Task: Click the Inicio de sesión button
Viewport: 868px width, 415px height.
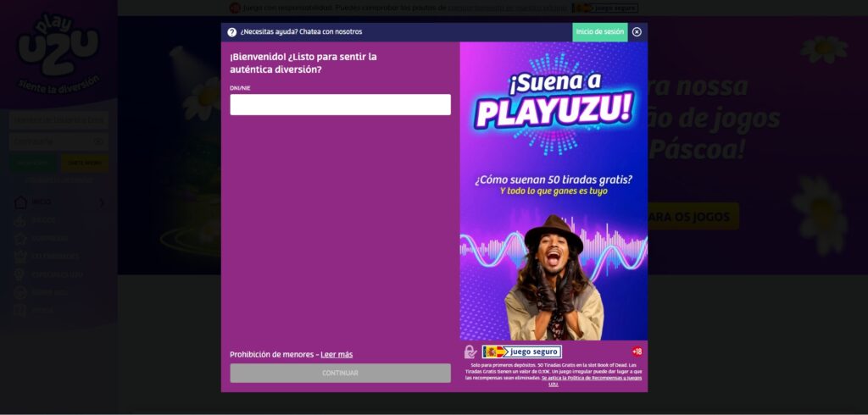Action: coord(599,32)
